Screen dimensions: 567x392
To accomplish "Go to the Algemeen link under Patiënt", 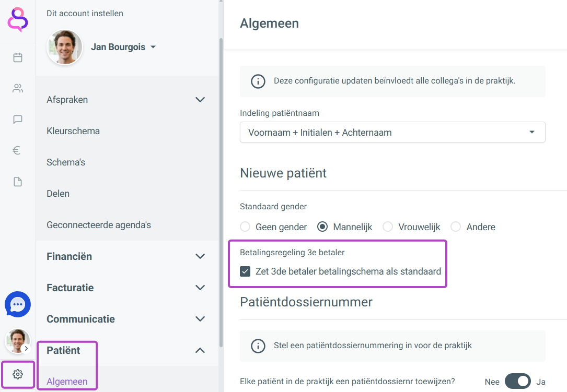I will point(67,381).
